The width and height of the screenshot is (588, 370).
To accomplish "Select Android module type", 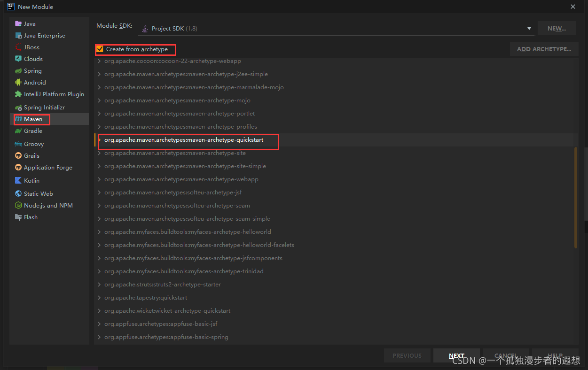I will 49,82.
